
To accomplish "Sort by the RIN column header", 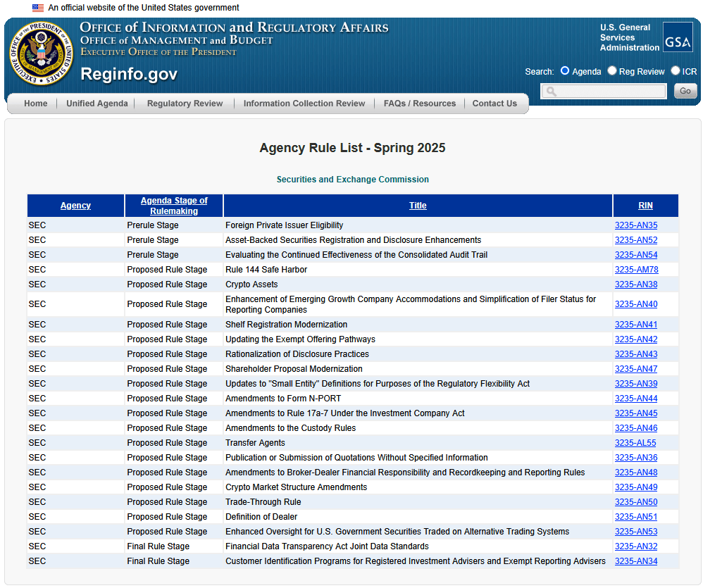I will pyautogui.click(x=646, y=206).
